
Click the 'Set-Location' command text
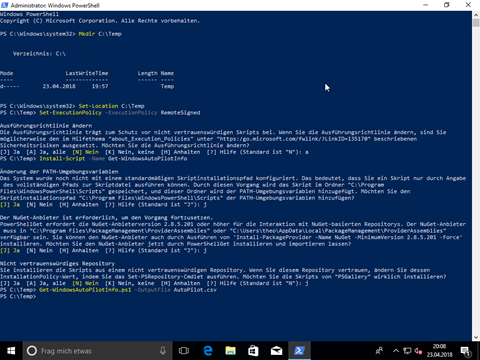click(x=98, y=106)
